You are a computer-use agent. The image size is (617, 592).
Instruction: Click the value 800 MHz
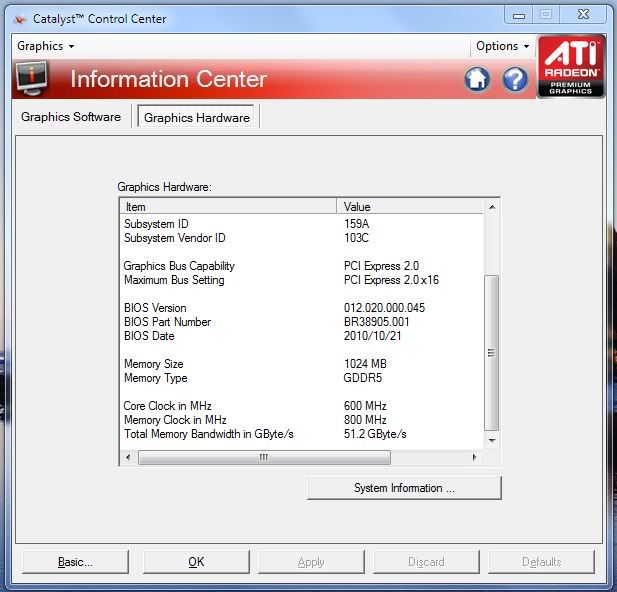coord(365,420)
